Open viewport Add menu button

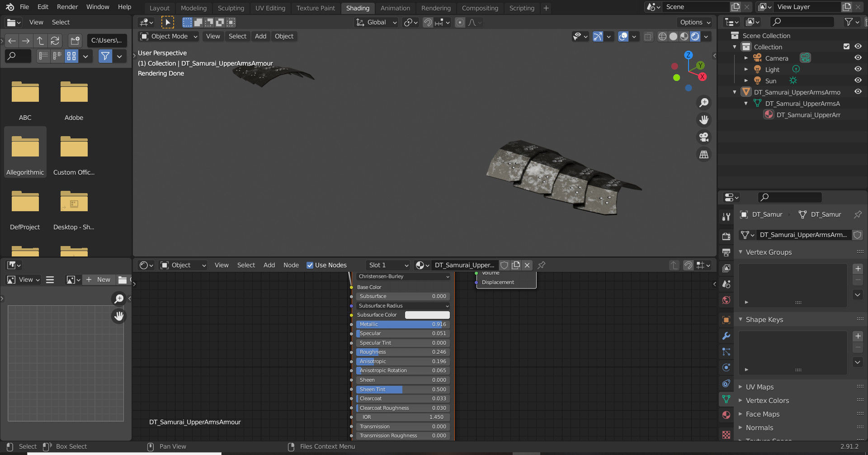tap(260, 37)
